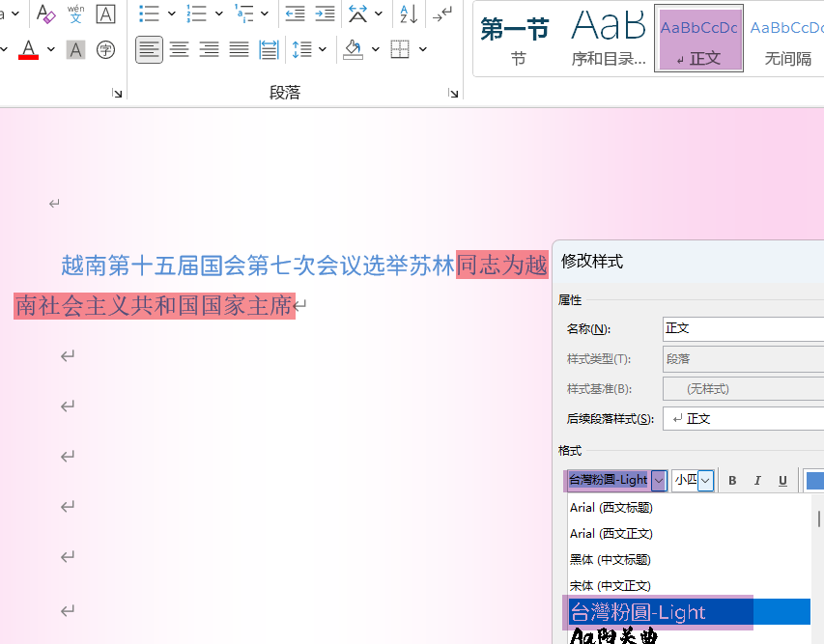The height and width of the screenshot is (644, 824).
Task: Click the disabled 样式类型 field showing 段落
Action: 743,359
